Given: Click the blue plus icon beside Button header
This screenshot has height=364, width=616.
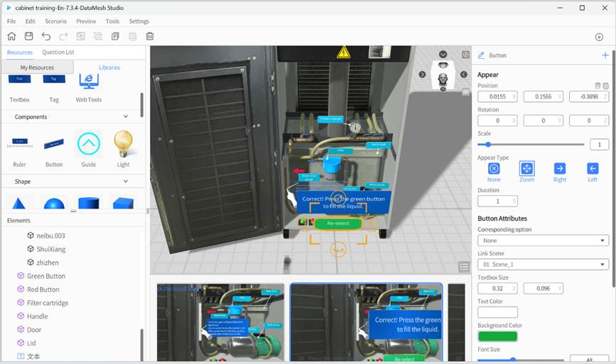Looking at the screenshot, I should click(605, 55).
